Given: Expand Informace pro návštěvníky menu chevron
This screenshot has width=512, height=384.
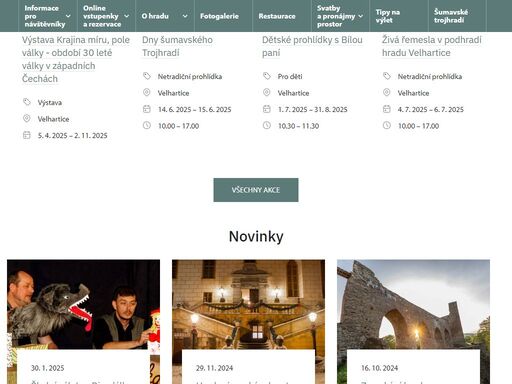Looking at the screenshot, I should [x=68, y=16].
